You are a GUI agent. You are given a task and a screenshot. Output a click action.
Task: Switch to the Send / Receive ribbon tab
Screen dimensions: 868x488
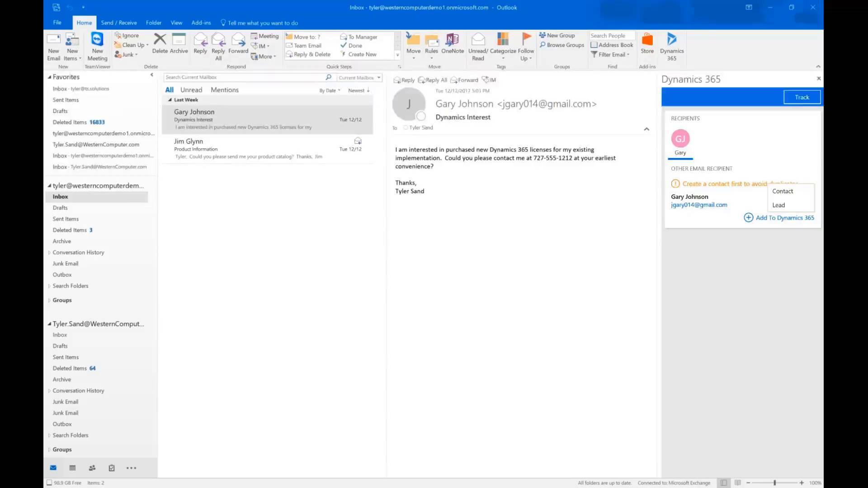[x=118, y=23]
